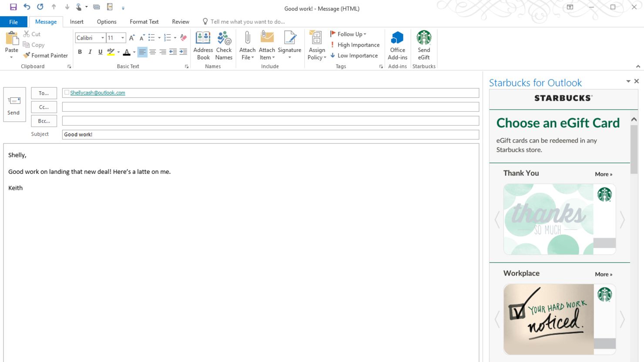Collapse the ribbon with the caret

[638, 66]
